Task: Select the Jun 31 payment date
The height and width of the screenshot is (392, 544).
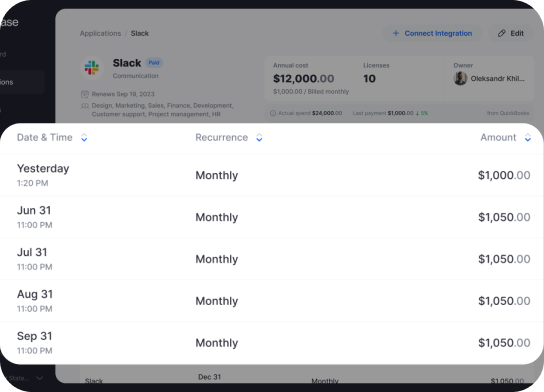Action: pos(34,210)
